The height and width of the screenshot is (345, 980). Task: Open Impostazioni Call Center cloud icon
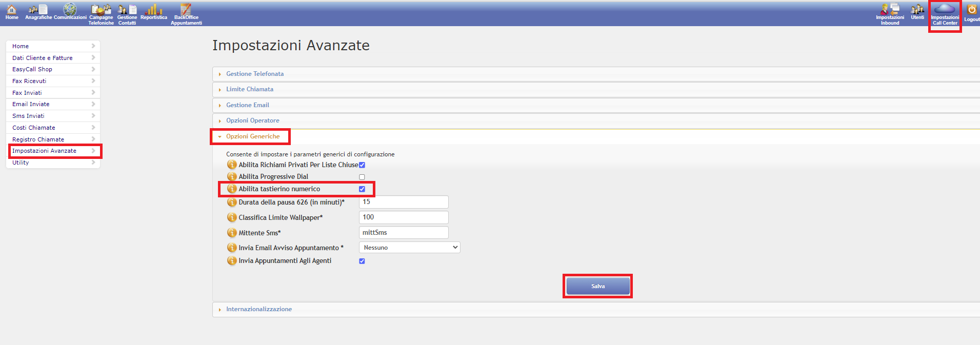(945, 9)
